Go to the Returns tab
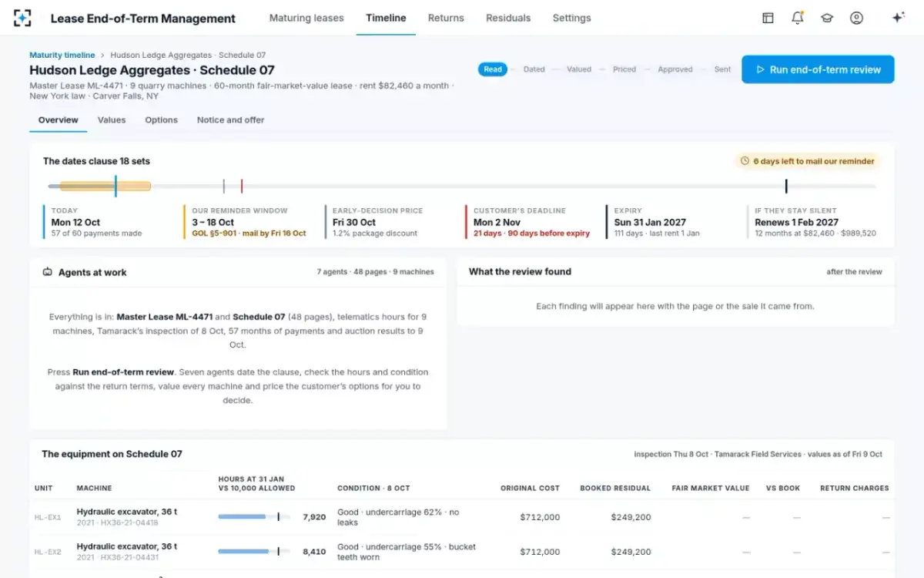The image size is (924, 578). 446,18
